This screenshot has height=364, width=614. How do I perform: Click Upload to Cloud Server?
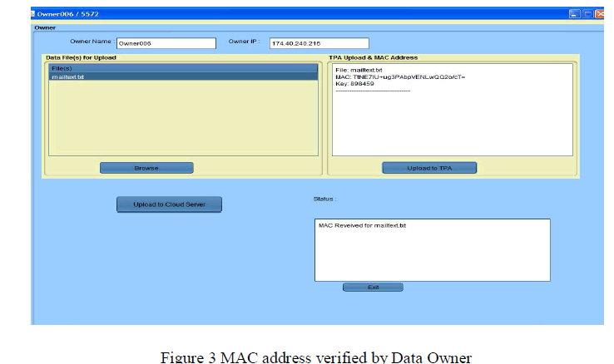[x=169, y=204]
